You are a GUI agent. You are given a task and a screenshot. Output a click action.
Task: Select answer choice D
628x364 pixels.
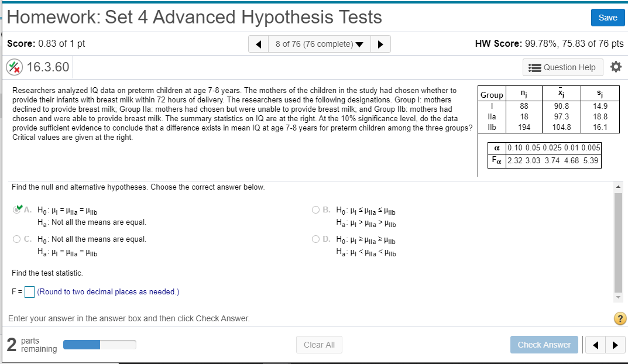coord(315,239)
